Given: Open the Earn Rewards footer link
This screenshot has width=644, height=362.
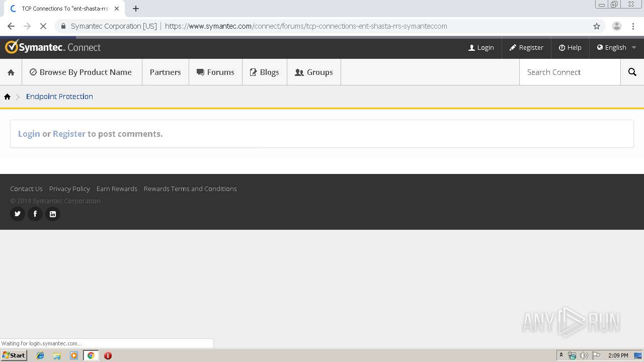Looking at the screenshot, I should pyautogui.click(x=117, y=189).
